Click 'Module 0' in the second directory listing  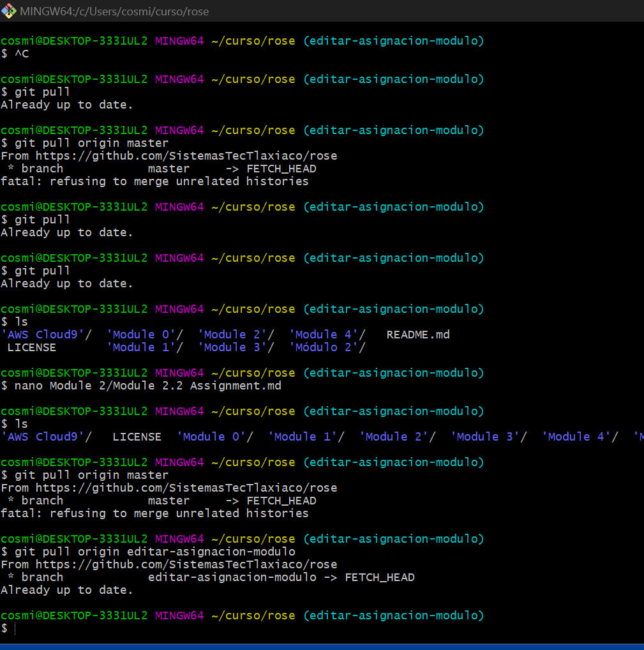point(214,436)
